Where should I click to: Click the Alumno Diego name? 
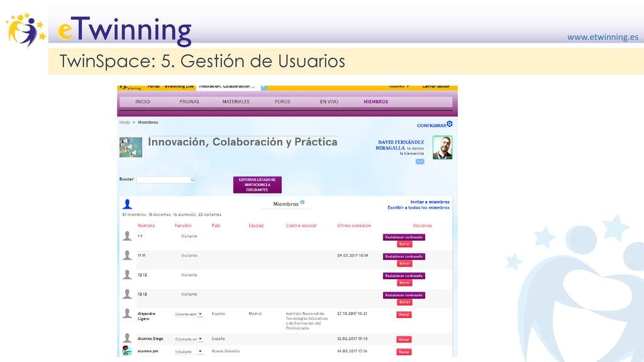150,339
